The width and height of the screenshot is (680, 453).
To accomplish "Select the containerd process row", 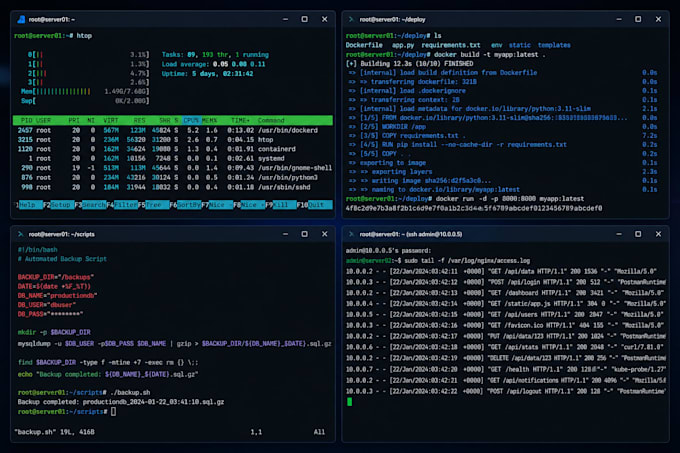I will pos(173,149).
